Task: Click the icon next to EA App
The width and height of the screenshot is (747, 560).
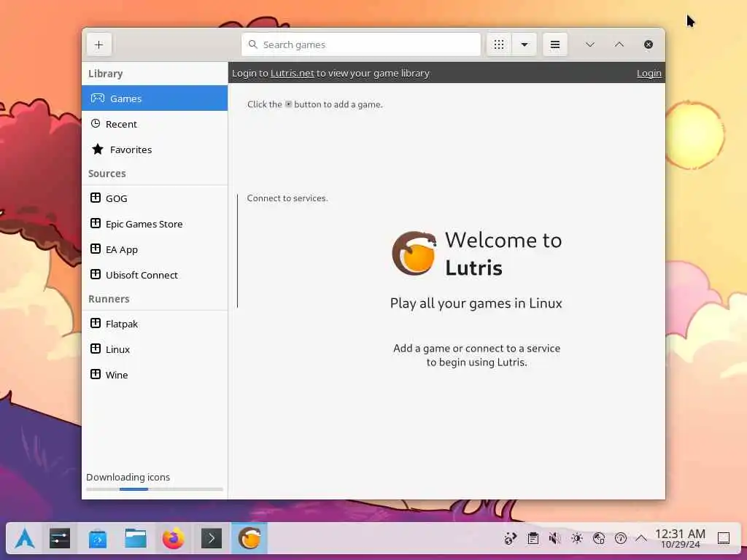Action: tap(96, 249)
